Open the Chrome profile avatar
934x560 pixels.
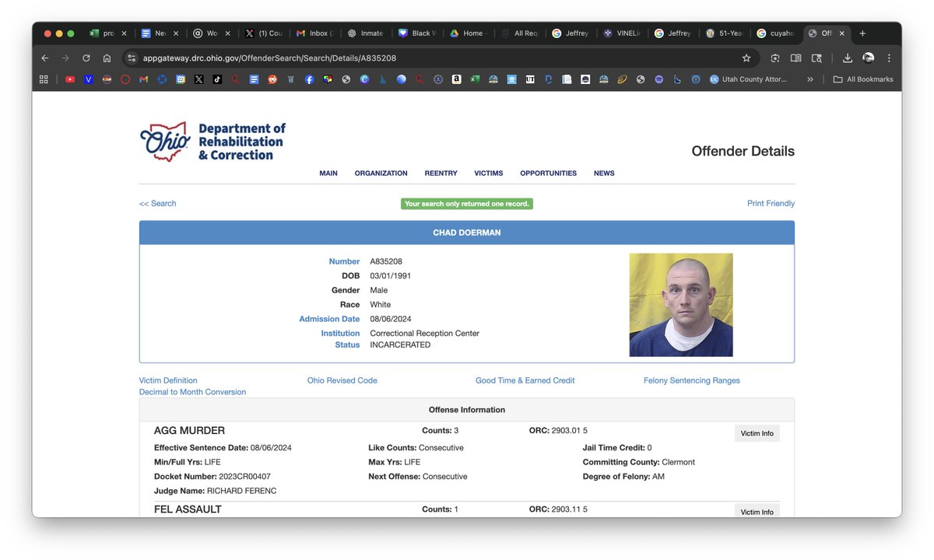click(869, 58)
